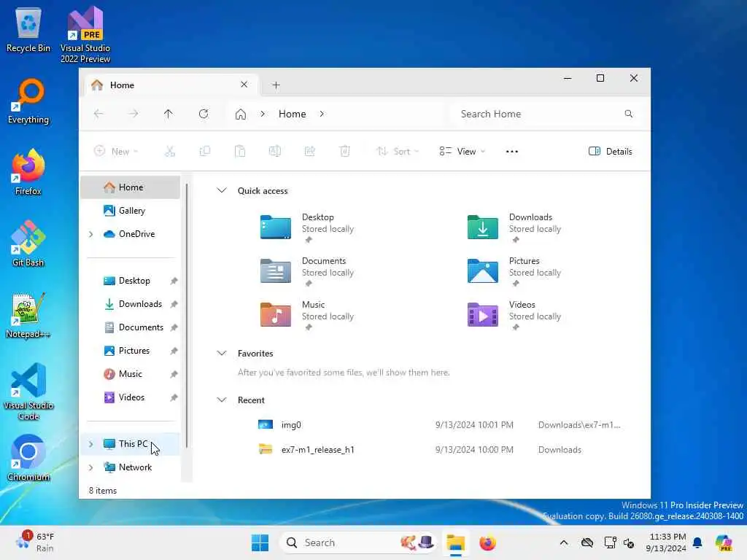Click the clock and date in taskbar
This screenshot has height=560, width=747.
666,542
